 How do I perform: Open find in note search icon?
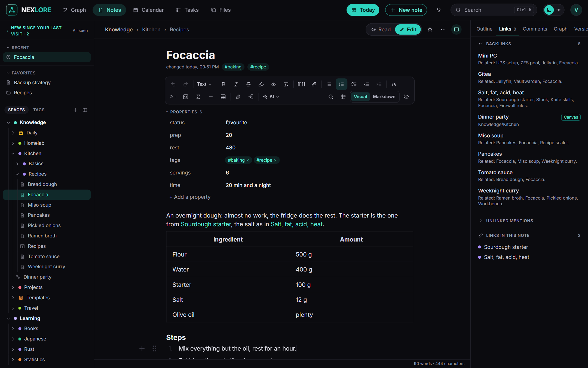coord(331,97)
